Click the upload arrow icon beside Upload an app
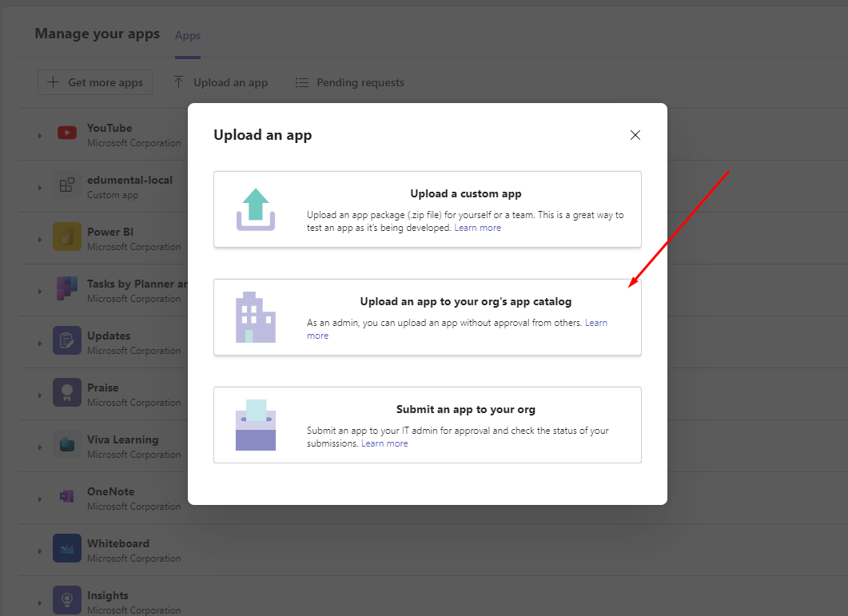 [x=178, y=82]
